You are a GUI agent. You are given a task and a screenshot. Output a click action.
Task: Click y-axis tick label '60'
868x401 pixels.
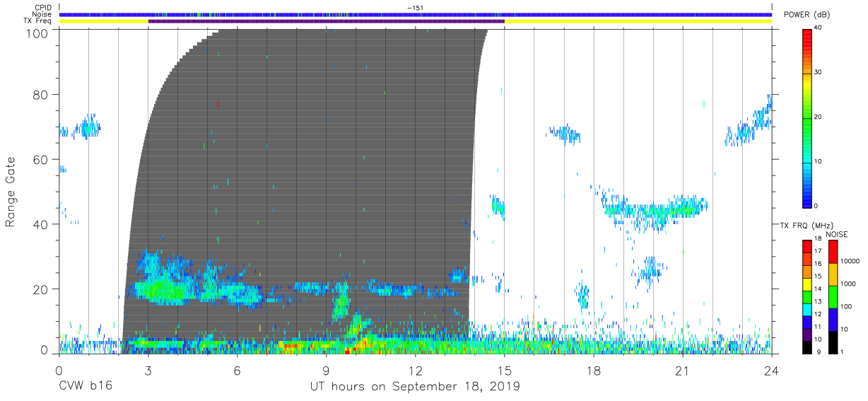coord(41,160)
